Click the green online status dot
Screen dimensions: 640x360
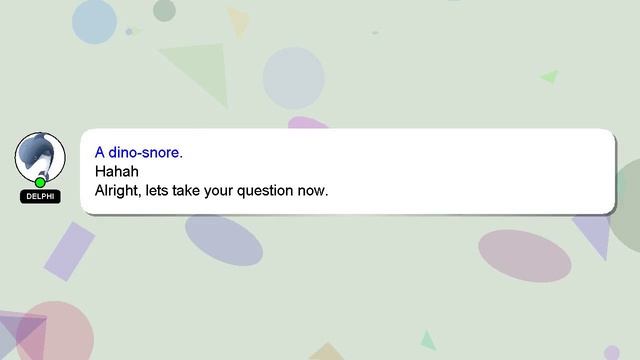(40, 182)
